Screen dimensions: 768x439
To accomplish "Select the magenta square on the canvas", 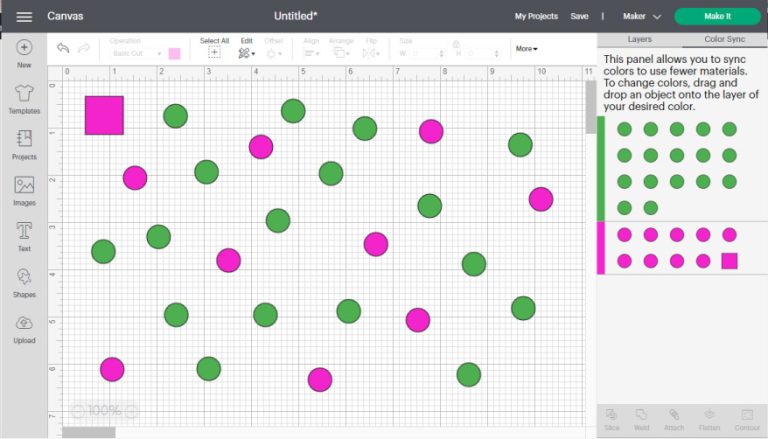I will 104,115.
